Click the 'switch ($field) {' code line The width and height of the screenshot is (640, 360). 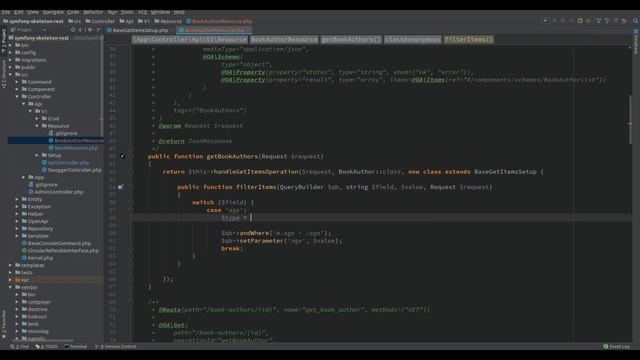(223, 203)
